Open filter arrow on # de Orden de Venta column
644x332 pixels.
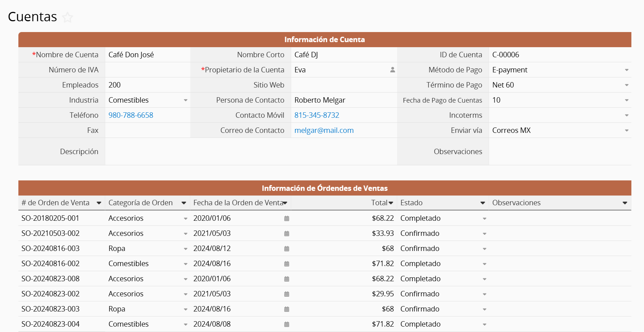click(x=99, y=203)
